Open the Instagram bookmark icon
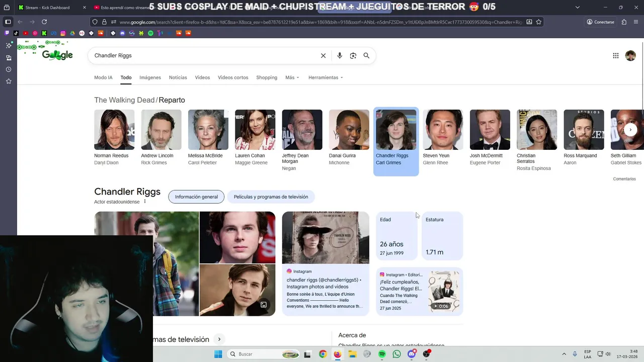The image size is (644, 362). click(63, 33)
